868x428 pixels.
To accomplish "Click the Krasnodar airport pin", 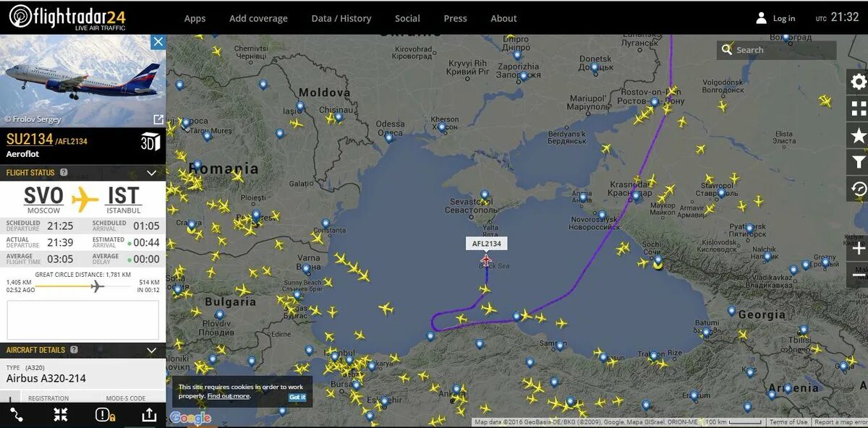I will click(x=636, y=195).
